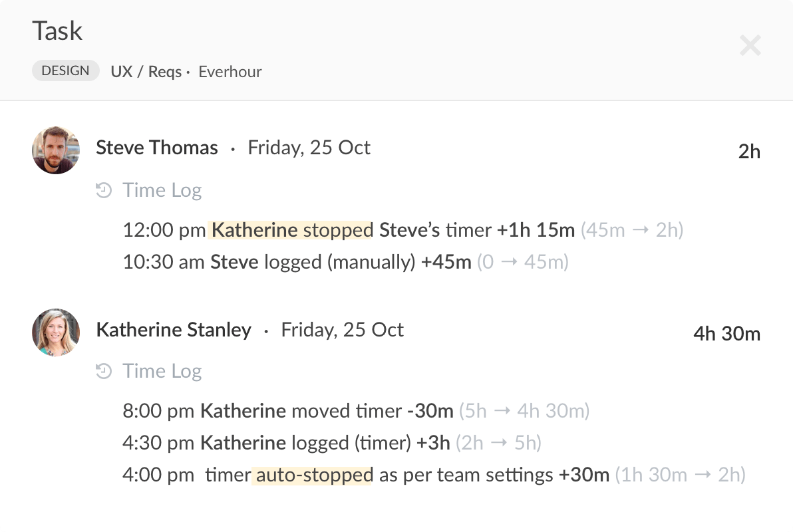Click Steve's 2h total time
The width and height of the screenshot is (793, 532).
point(750,151)
